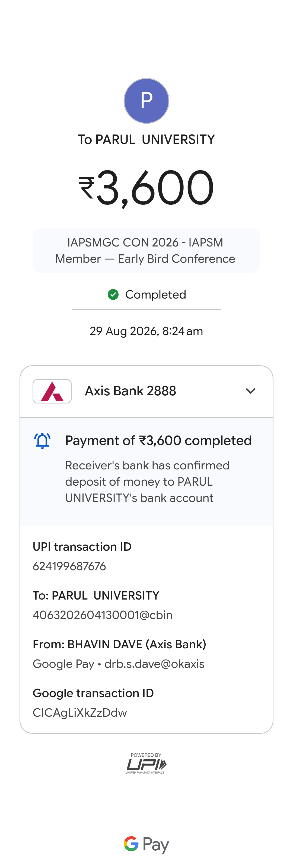Select the Completed status text
293x868 pixels.
[155, 294]
